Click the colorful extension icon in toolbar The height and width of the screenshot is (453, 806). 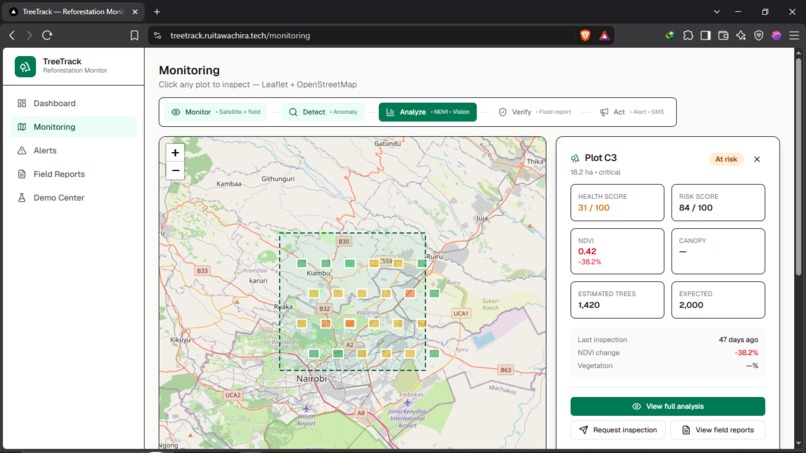pos(669,35)
